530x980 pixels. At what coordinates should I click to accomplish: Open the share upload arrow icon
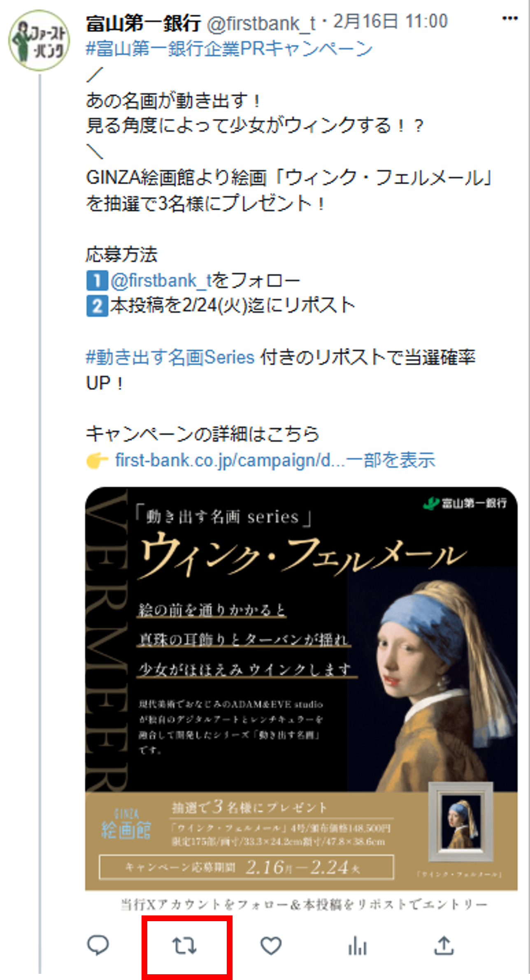444,945
